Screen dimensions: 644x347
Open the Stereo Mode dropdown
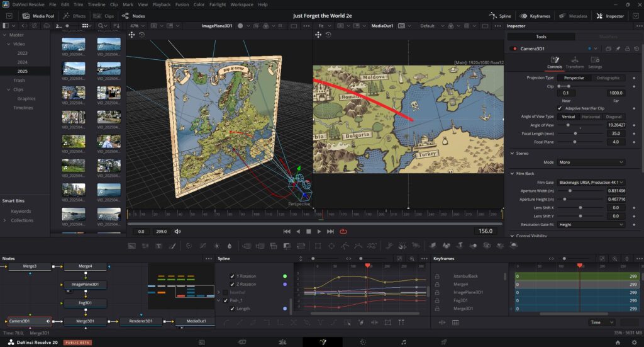coord(591,162)
